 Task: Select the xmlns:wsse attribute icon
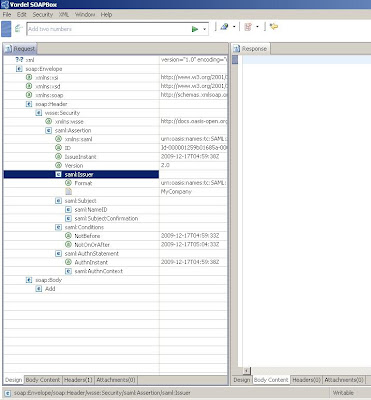tap(49, 121)
